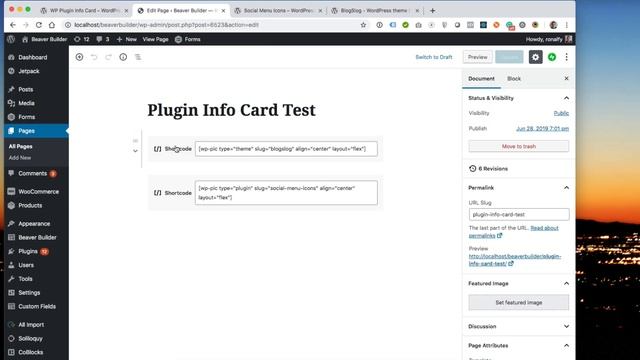The height and width of the screenshot is (360, 640).
Task: Switch to the Block tab
Action: (x=514, y=78)
